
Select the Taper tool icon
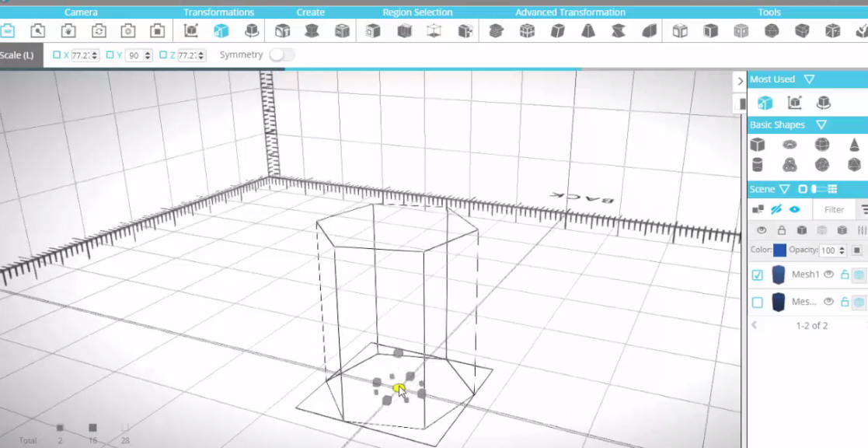point(588,31)
